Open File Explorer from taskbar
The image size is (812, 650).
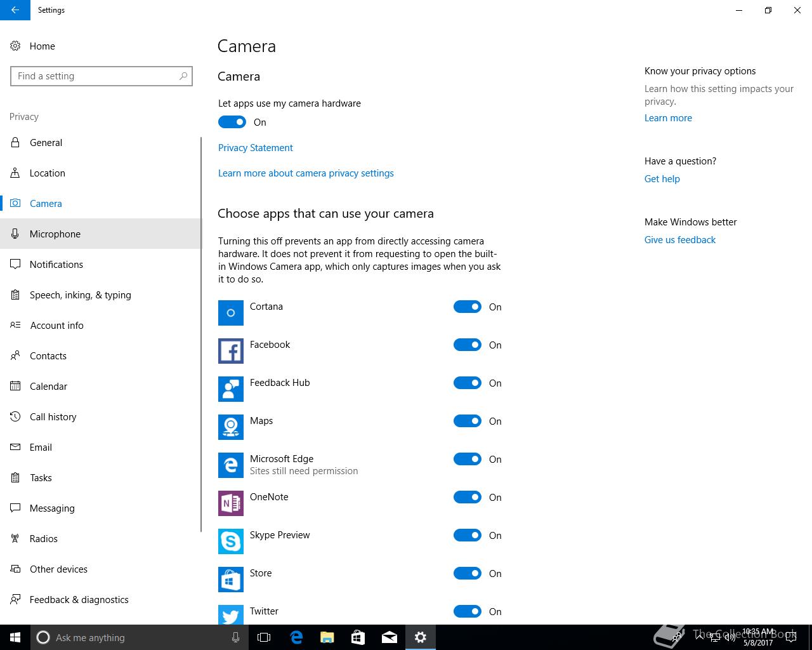pos(327,637)
